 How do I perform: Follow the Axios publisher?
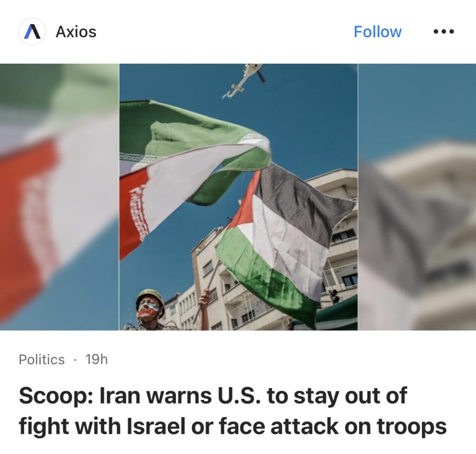(x=377, y=32)
